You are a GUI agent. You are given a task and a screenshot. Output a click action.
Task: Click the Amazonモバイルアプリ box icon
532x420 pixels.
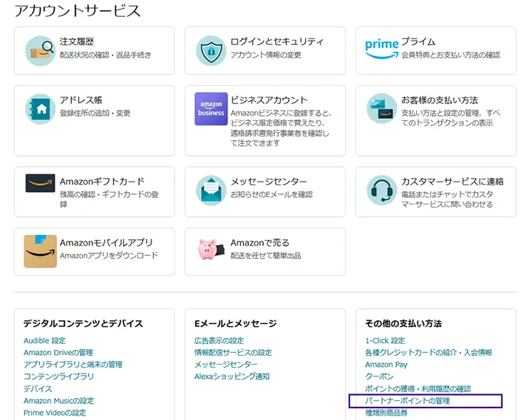pyautogui.click(x=40, y=251)
